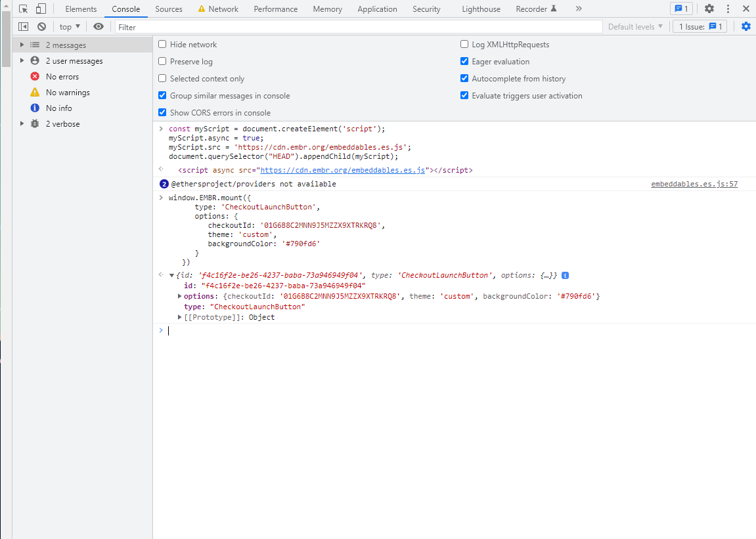Click the page scrollbar thumb at far left
Viewport: 756px width, 539px height.
pos(6,39)
